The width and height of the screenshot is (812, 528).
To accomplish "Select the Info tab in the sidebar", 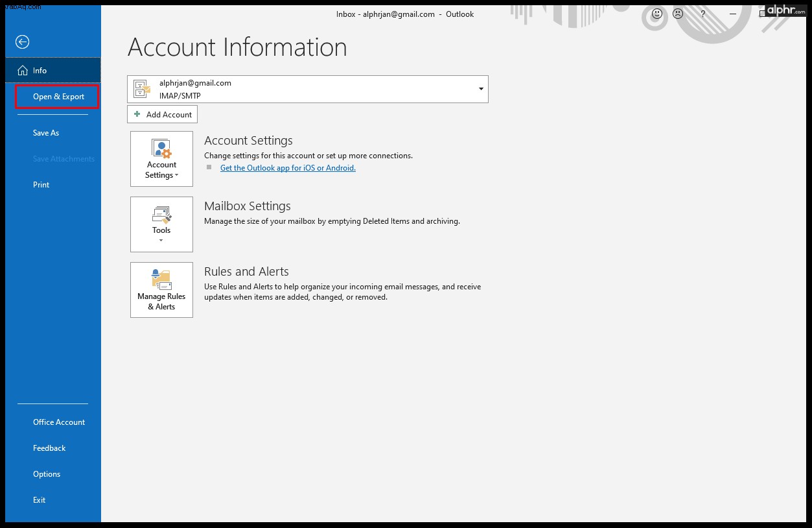I will [x=53, y=70].
